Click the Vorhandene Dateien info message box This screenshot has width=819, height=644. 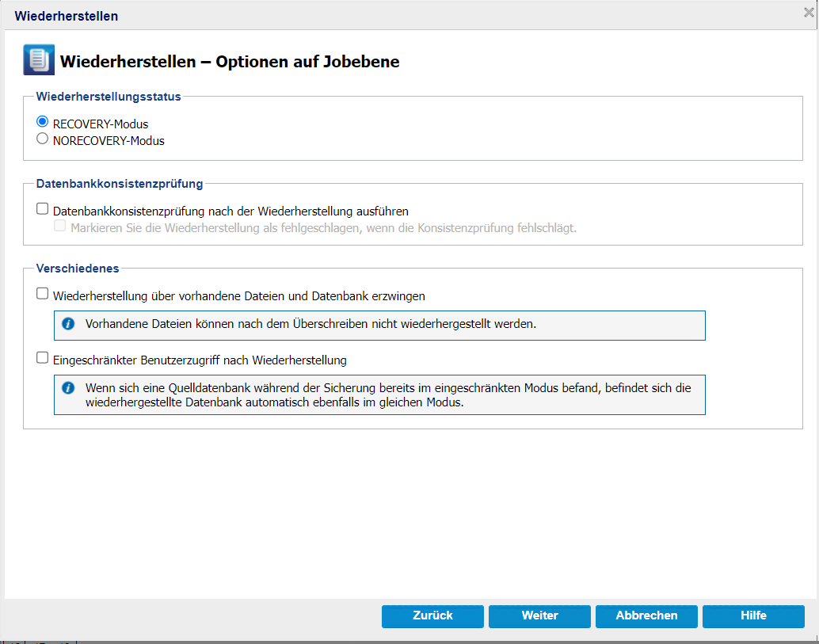pyautogui.click(x=379, y=326)
